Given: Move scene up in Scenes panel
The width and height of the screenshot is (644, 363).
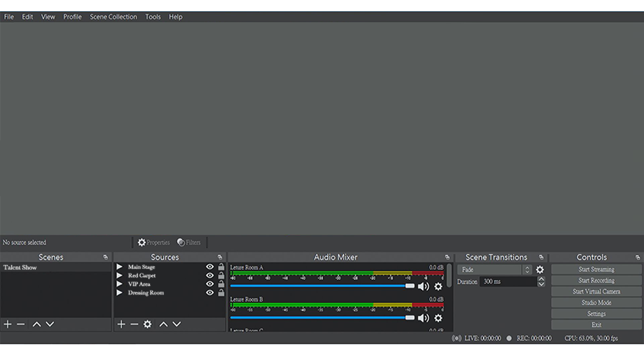Looking at the screenshot, I should pos(36,324).
